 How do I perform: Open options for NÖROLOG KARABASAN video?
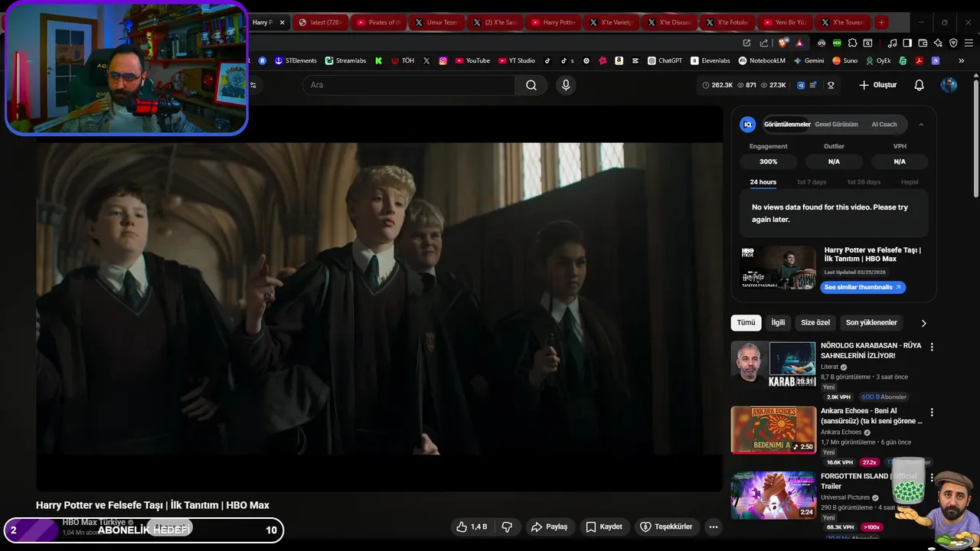932,347
